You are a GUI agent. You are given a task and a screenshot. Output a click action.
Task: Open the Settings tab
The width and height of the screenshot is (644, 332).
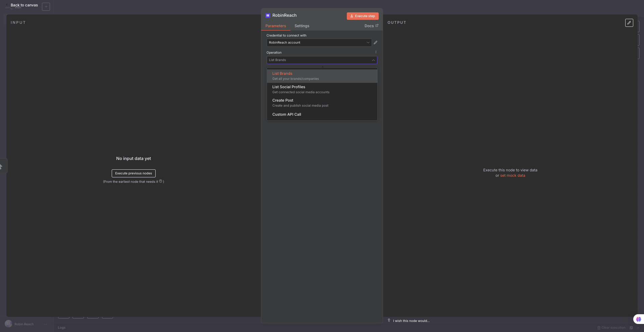click(x=302, y=26)
